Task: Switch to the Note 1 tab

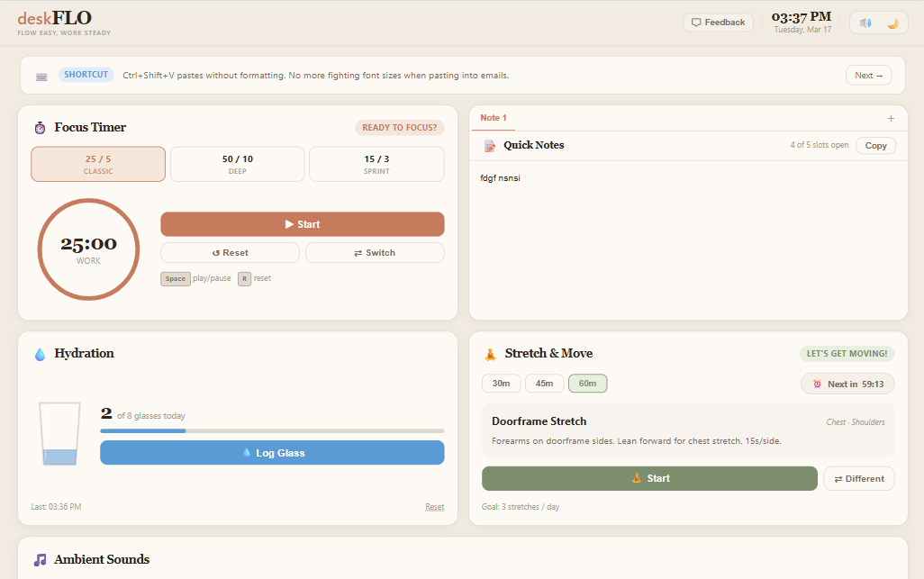Action: 493,118
